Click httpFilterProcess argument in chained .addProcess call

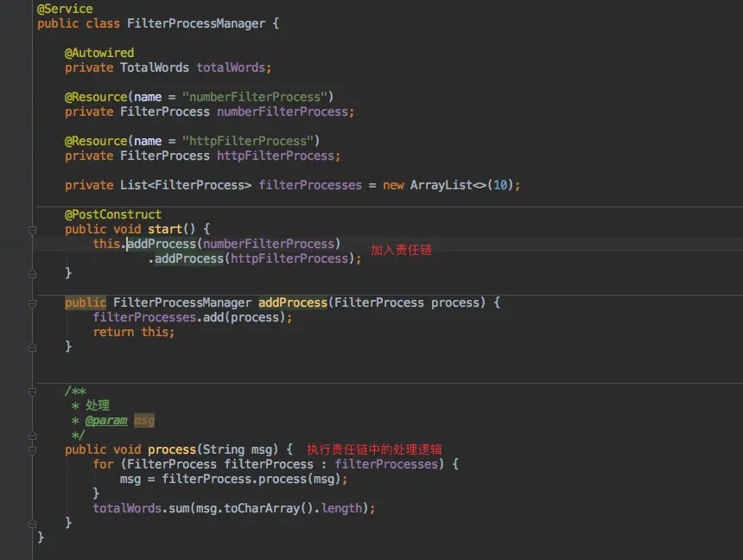click(289, 258)
